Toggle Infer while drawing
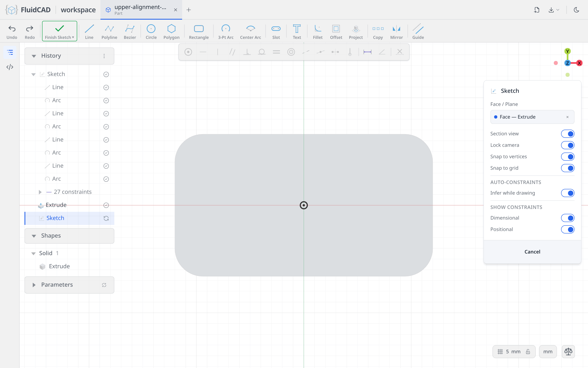 pyautogui.click(x=568, y=193)
